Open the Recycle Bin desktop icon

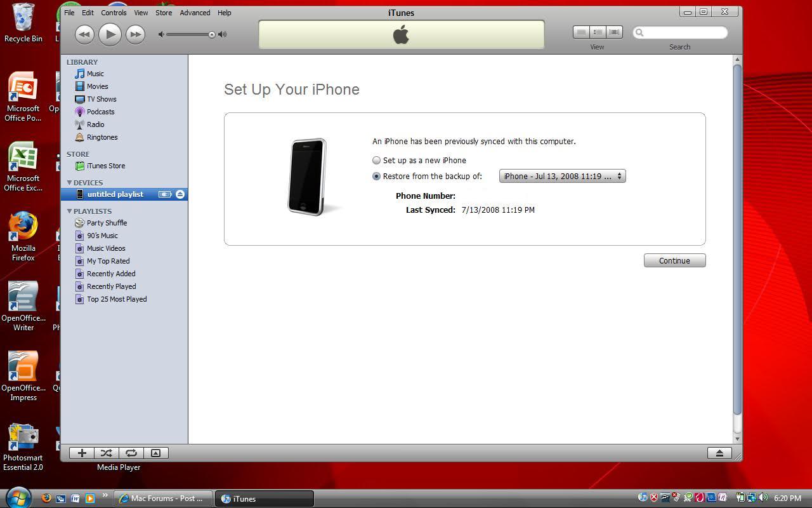pos(23,23)
